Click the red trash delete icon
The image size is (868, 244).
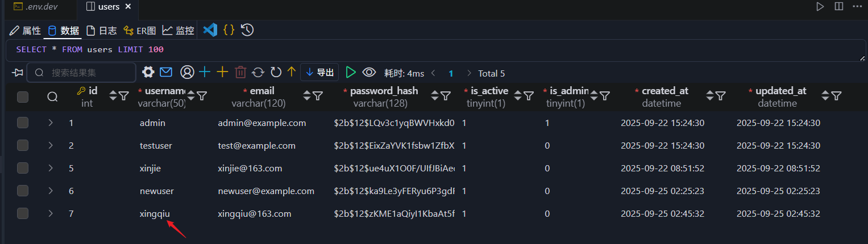(x=240, y=73)
